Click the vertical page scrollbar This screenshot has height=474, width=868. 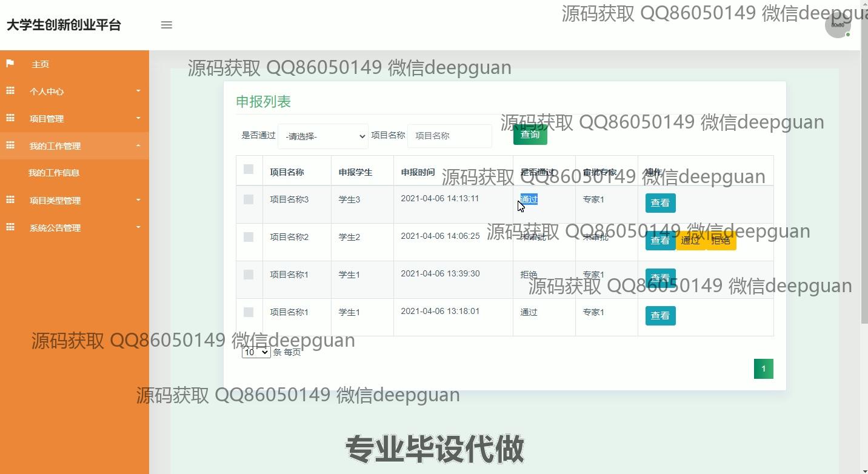tap(864, 182)
